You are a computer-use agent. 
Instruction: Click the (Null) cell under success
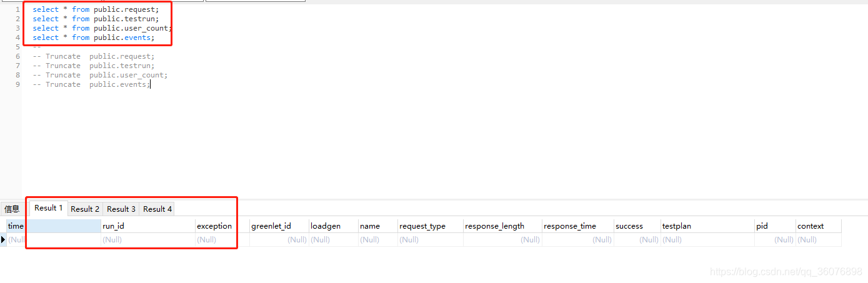click(637, 240)
